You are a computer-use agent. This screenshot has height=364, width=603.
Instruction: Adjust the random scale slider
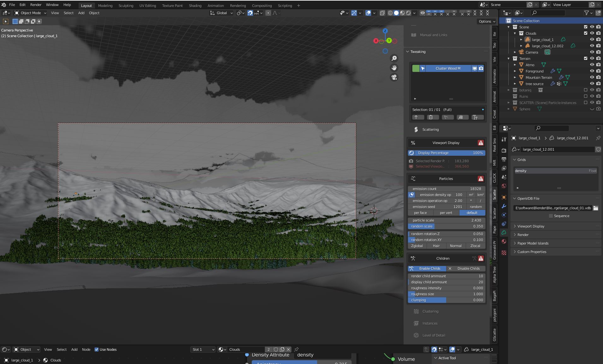click(x=446, y=226)
